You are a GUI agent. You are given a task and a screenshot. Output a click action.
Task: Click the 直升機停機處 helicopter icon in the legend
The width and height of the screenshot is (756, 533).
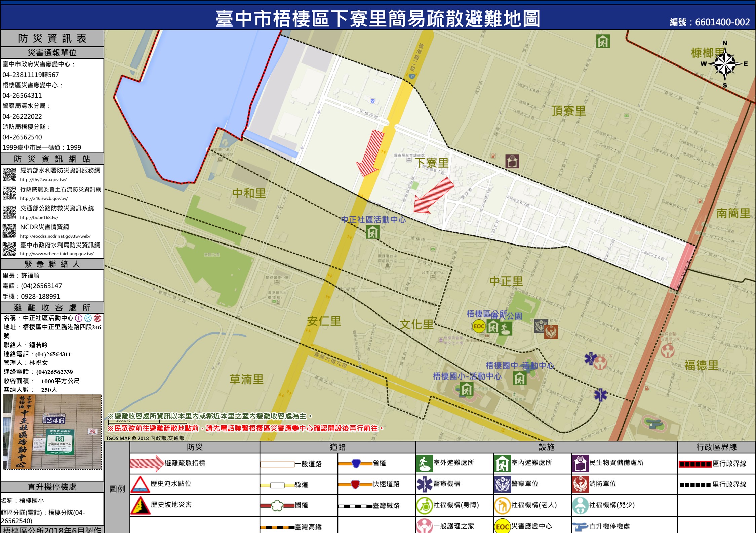tap(580, 526)
